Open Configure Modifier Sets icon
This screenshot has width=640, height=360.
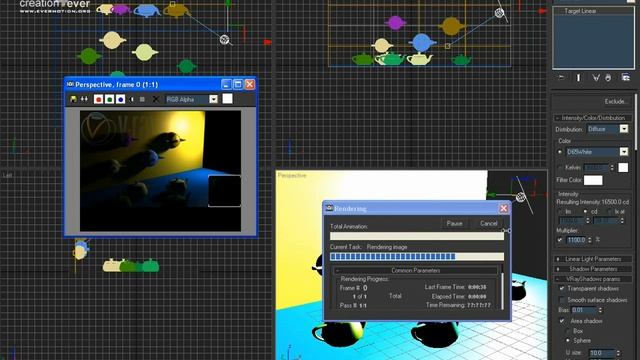(x=625, y=77)
